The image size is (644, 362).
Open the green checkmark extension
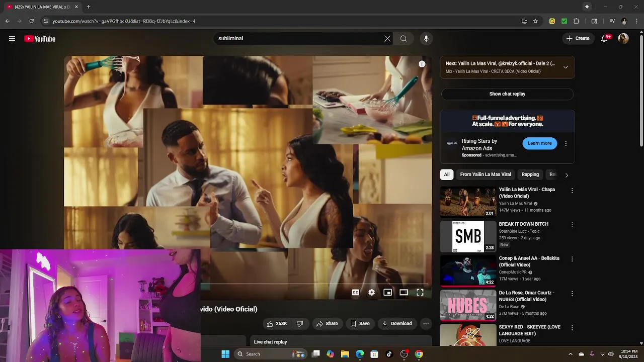click(565, 21)
